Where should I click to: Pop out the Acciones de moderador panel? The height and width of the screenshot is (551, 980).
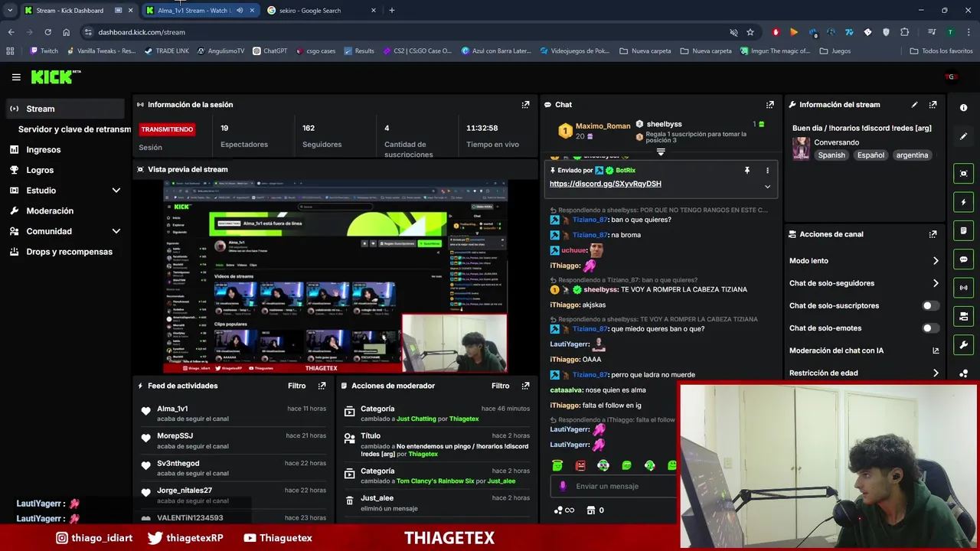coord(525,386)
